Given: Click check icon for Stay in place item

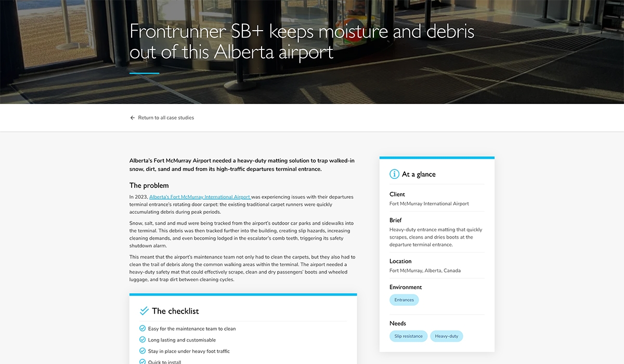Looking at the screenshot, I should point(142,351).
